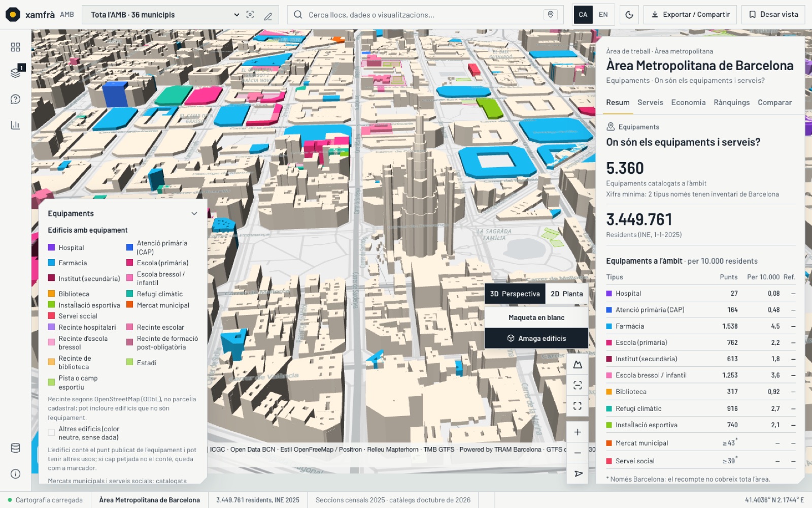Click the Maqueta en blanc button

tap(536, 317)
